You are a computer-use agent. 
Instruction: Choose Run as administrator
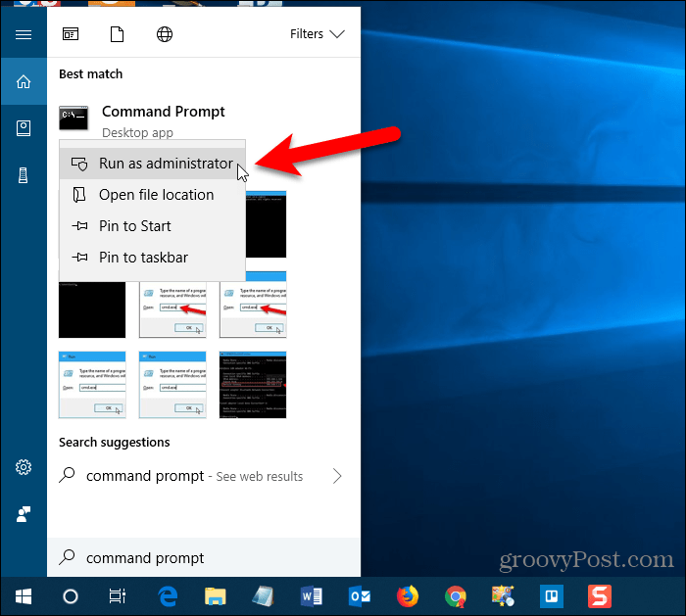click(x=152, y=164)
